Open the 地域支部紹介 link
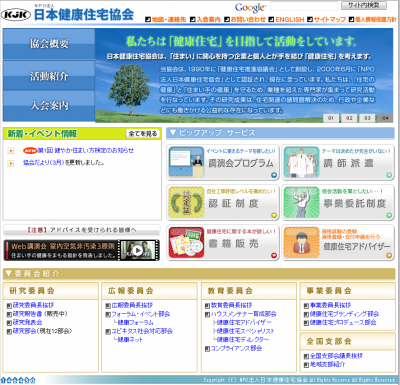 pyautogui.click(x=327, y=365)
